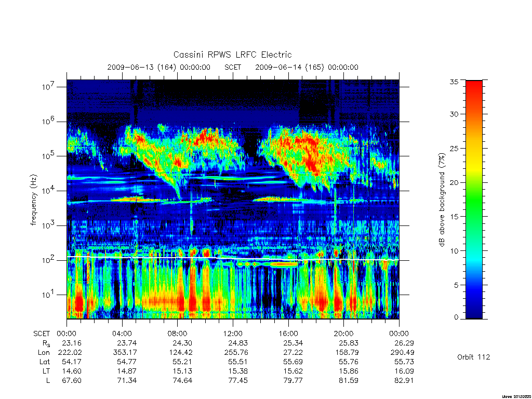Click the colorbar tick value '5'
This screenshot has height=399, width=532.
pos(456,285)
